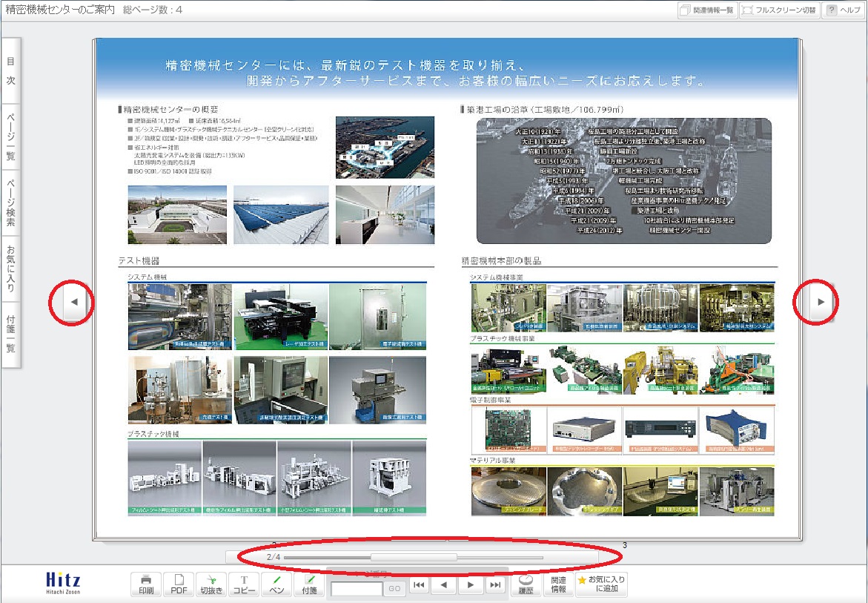Image resolution: width=868 pixels, height=603 pixels.
Task: Toggle フルスクリーン切替 fullscreen mode
Action: click(779, 10)
